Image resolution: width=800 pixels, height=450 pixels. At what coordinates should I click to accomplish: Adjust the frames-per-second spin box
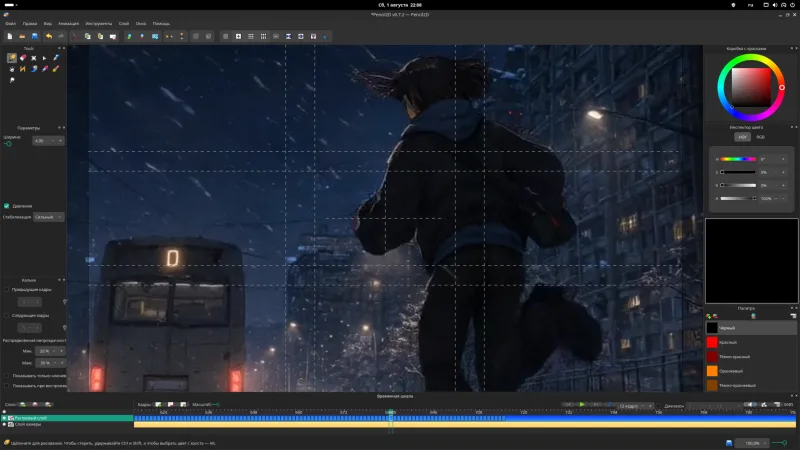click(636, 406)
